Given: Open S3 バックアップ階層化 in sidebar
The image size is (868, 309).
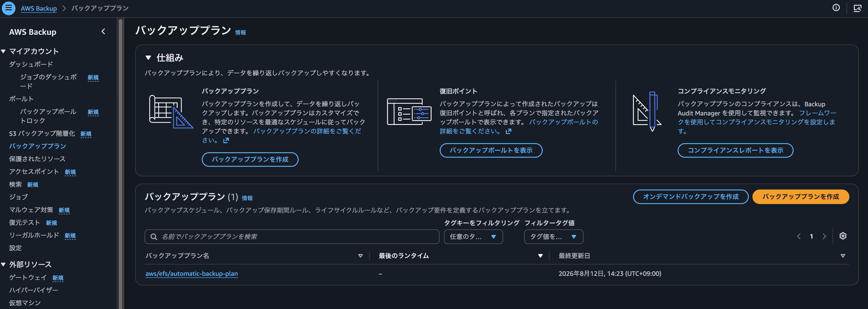Looking at the screenshot, I should (42, 134).
